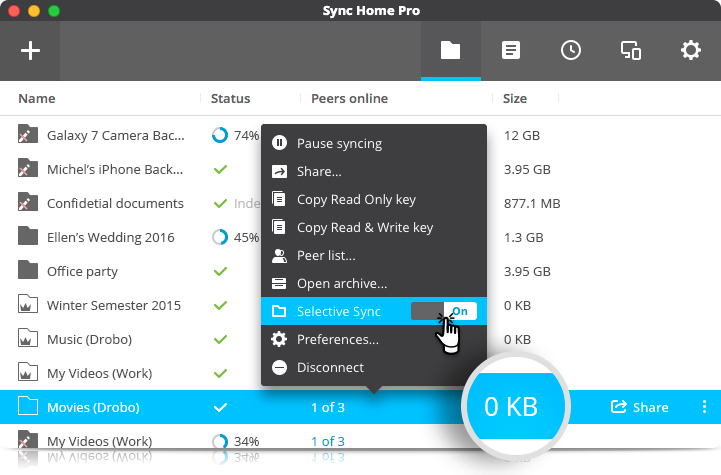Image resolution: width=721 pixels, height=475 pixels.
Task: Click Disconnect in the context menu
Action: 330,368
